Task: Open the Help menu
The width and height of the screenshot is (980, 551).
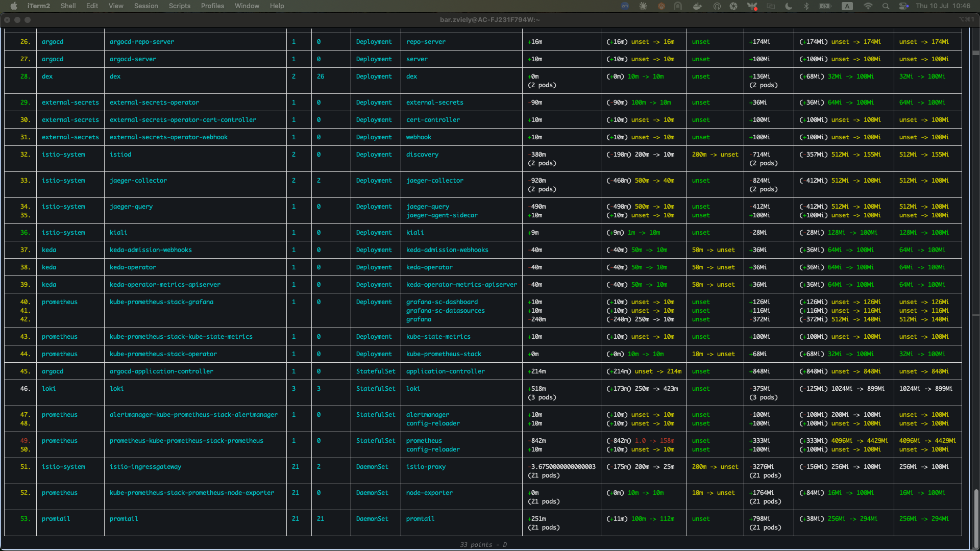Action: [277, 6]
